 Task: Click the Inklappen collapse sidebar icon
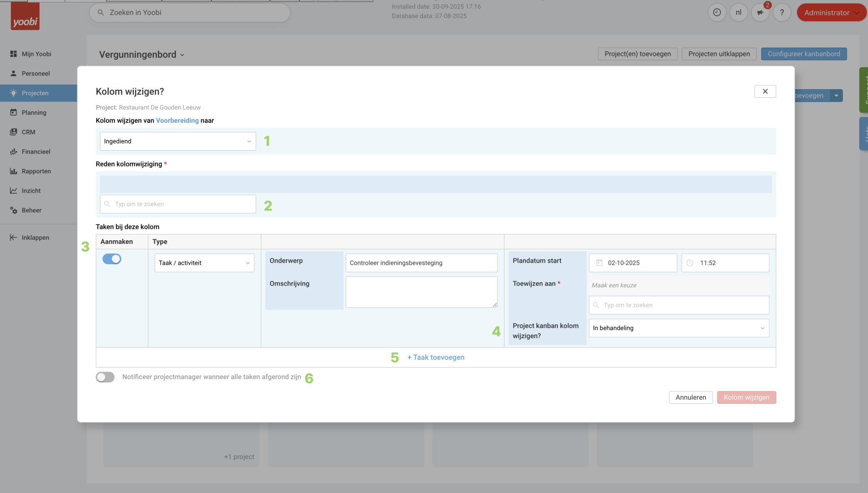pos(13,237)
